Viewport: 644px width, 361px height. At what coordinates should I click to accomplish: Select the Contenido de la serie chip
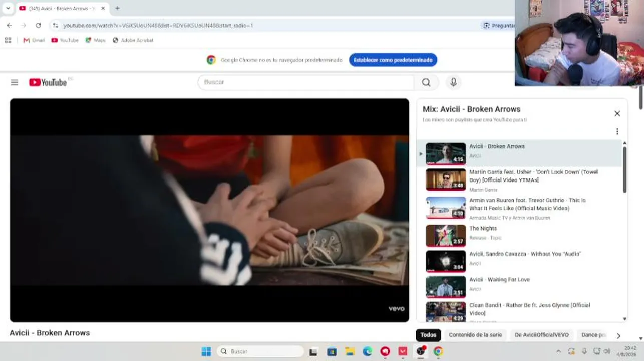[x=475, y=335]
